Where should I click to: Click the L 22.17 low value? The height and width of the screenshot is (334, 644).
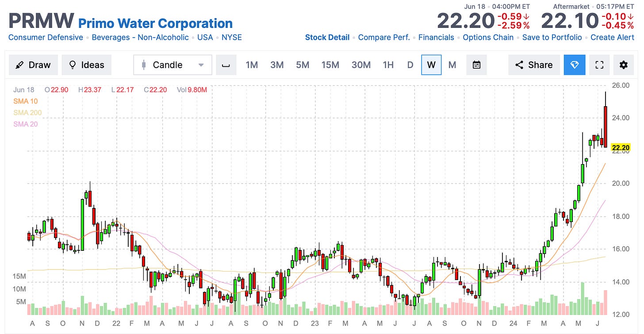[x=122, y=90]
